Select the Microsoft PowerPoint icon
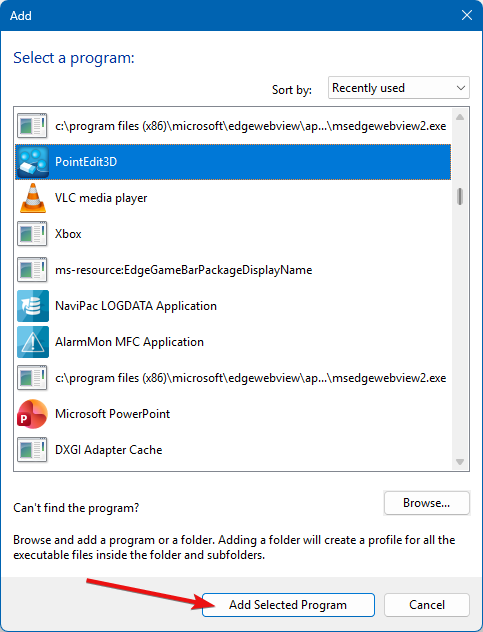The width and height of the screenshot is (483, 632). [32, 414]
